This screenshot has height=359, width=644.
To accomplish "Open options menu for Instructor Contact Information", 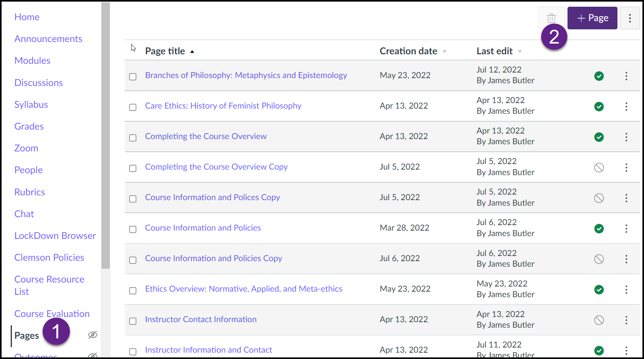I will click(x=626, y=320).
